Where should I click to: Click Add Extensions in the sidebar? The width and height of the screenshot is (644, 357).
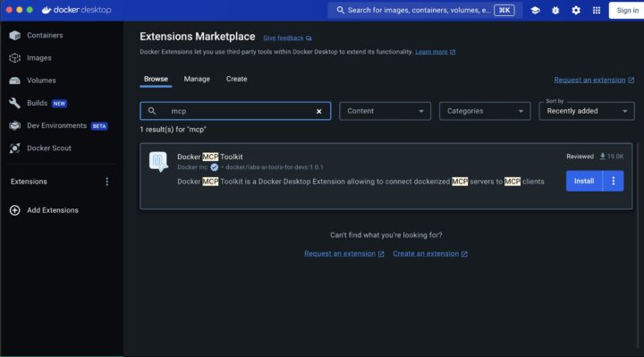[53, 210]
